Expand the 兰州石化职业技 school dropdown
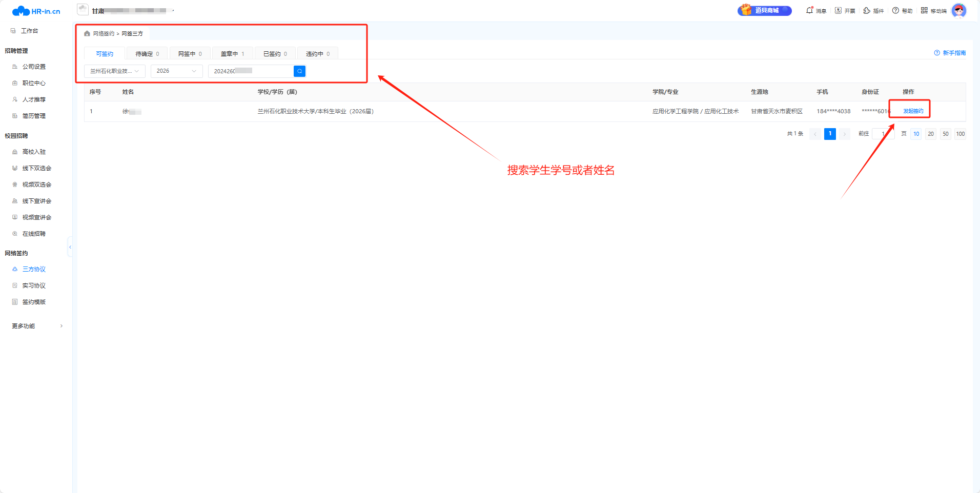The image size is (980, 493). point(114,71)
